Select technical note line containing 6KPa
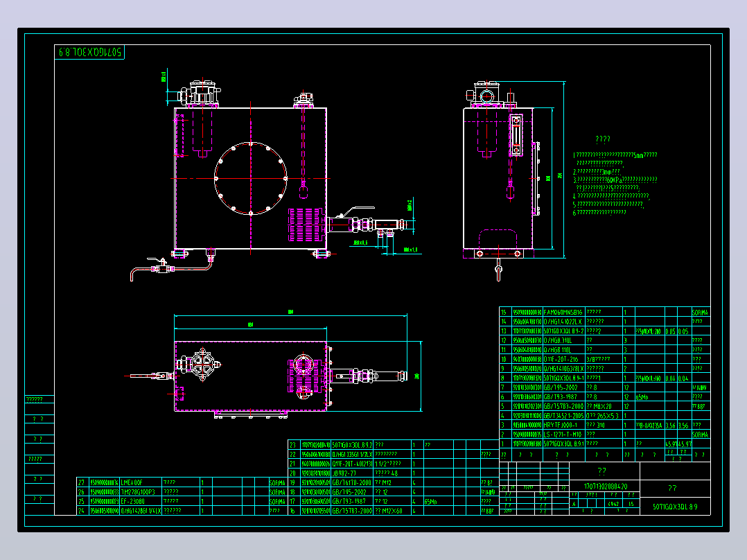Viewport: 747px width, 560px height. [615, 180]
